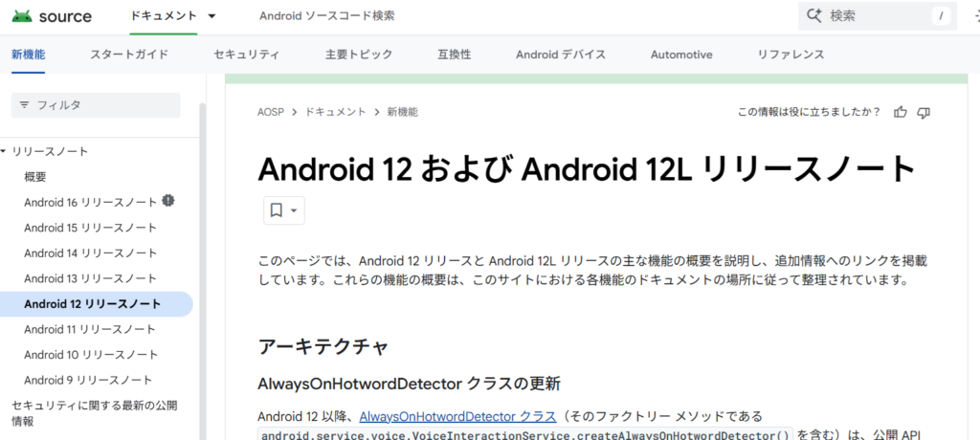Click the thumbs up feedback icon
Viewport: 980px width, 440px height.
coord(900,112)
